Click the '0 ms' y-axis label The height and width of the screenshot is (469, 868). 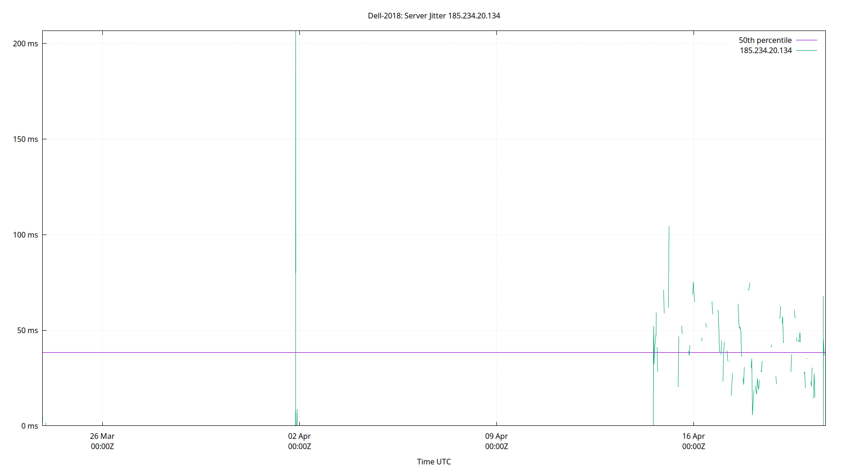(30, 426)
